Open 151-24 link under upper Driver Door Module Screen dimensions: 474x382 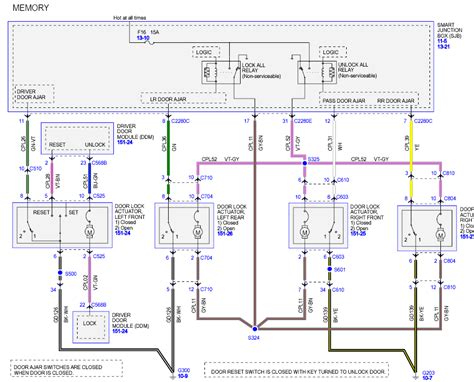click(x=125, y=142)
